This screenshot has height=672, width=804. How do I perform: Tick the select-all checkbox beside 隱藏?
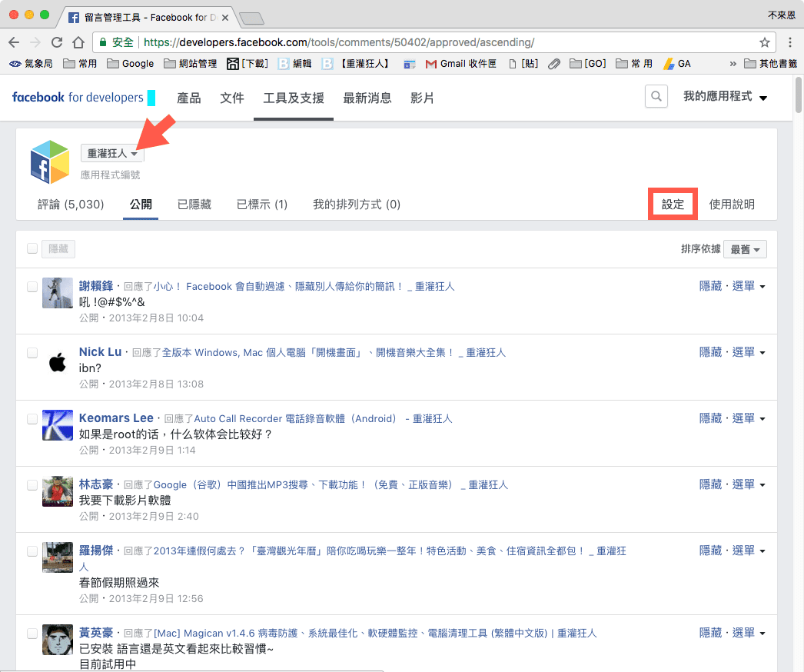click(x=32, y=248)
